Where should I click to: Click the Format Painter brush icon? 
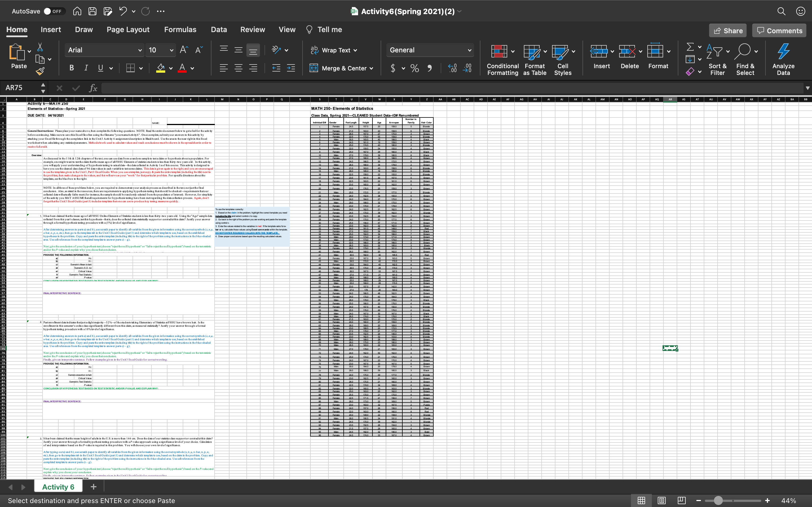pos(40,71)
